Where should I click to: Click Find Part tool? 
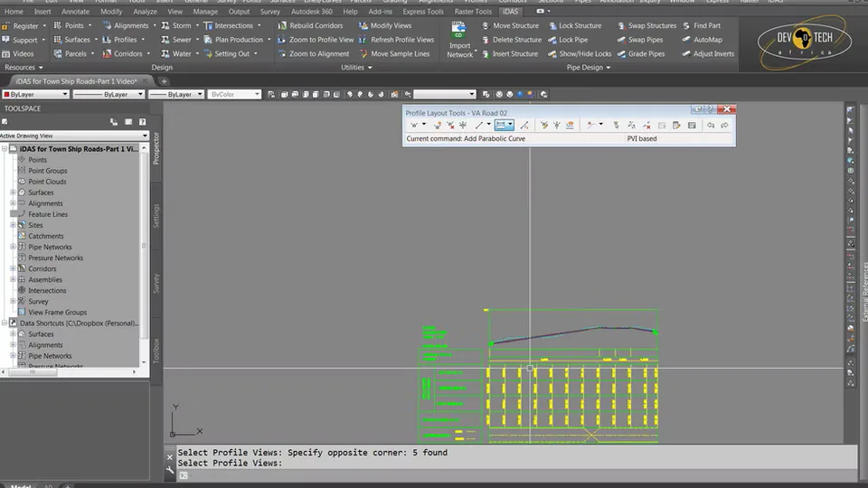click(702, 25)
